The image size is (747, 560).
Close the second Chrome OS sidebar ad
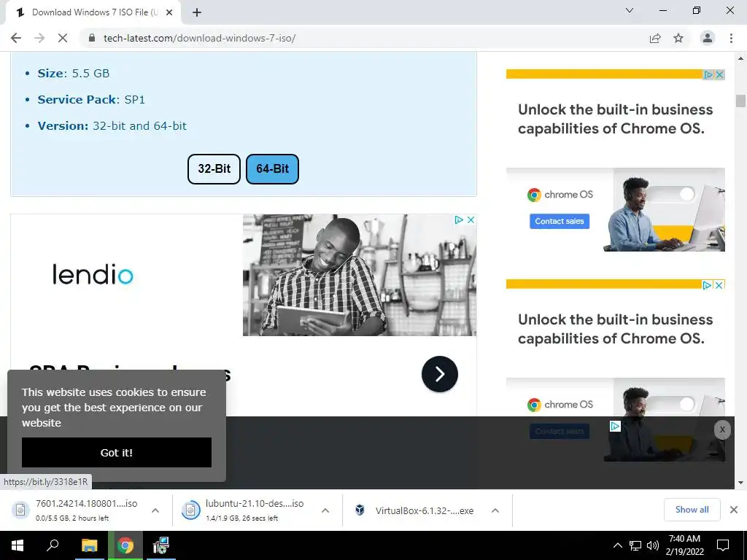click(x=719, y=285)
